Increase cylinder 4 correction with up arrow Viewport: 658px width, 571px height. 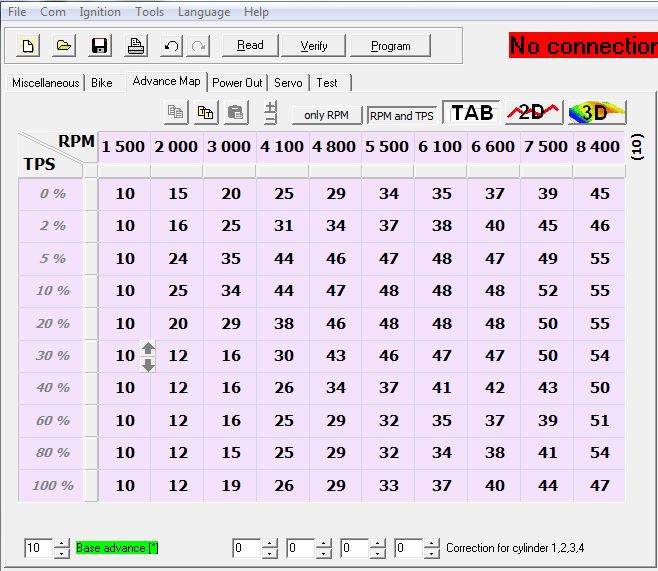click(x=431, y=543)
